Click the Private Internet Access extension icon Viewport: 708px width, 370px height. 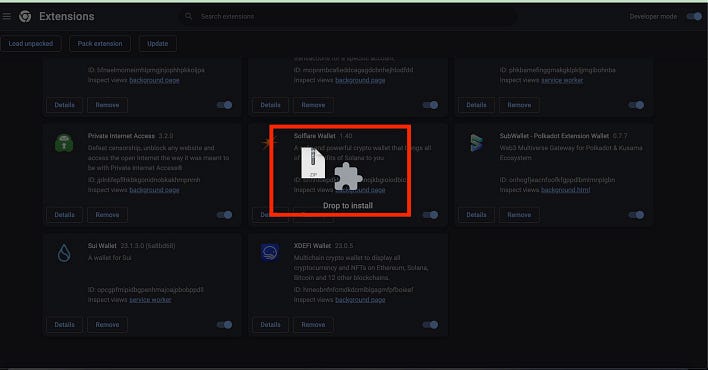pos(64,143)
